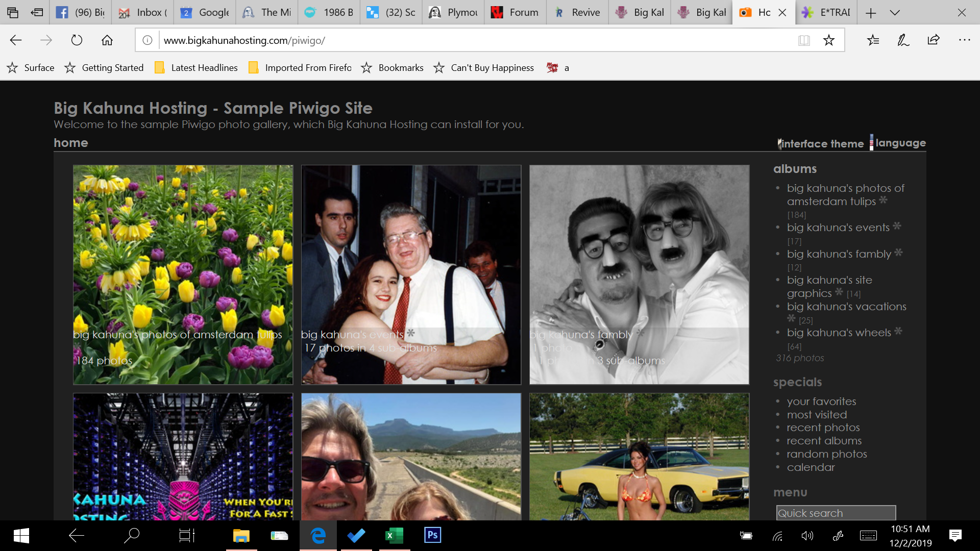The width and height of the screenshot is (980, 551).
Task: Refresh the Piwigo page
Action: 77,40
